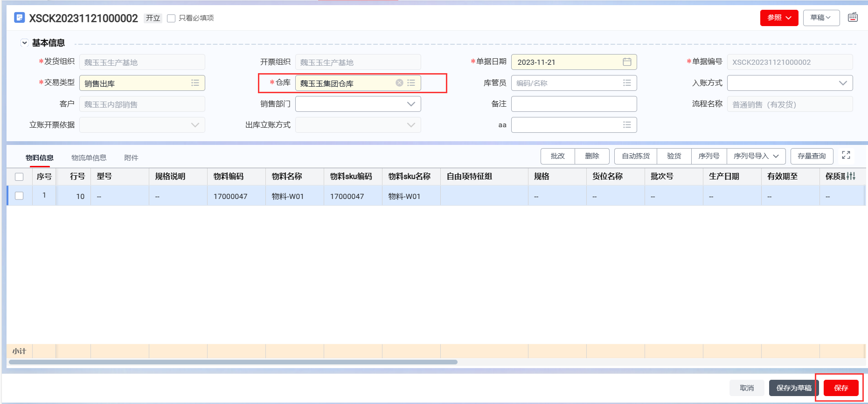Switch to the 物流单信息 tab
This screenshot has height=404, width=868.
[x=89, y=158]
